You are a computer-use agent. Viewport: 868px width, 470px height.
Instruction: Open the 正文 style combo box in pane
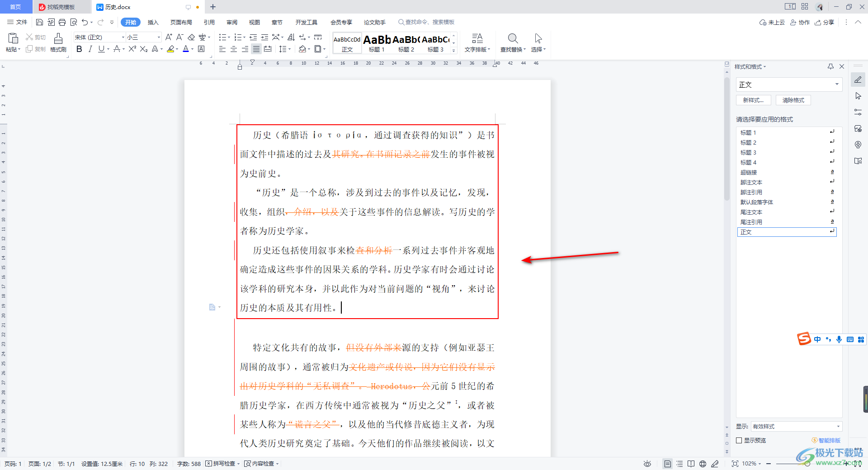click(789, 85)
